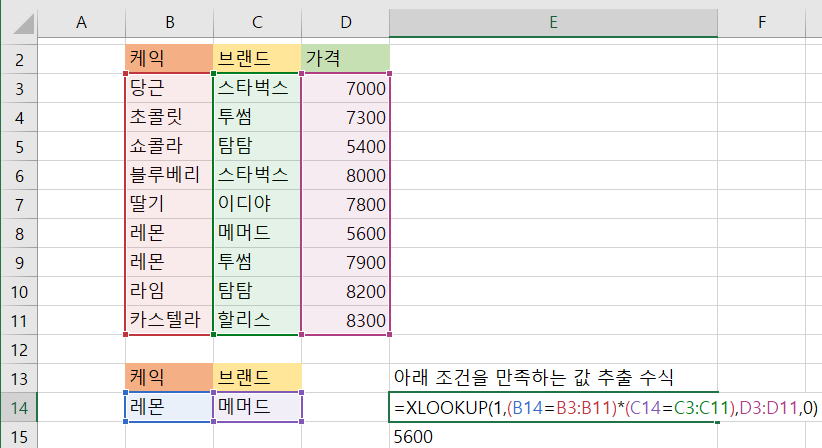
Task: Select column F header
Action: [x=761, y=23]
